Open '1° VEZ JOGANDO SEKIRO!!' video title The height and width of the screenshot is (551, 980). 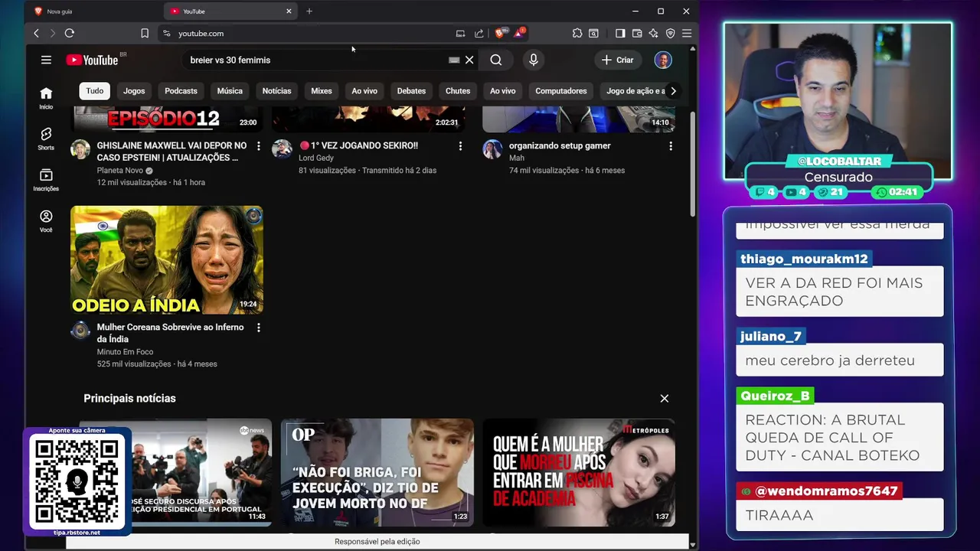358,145
